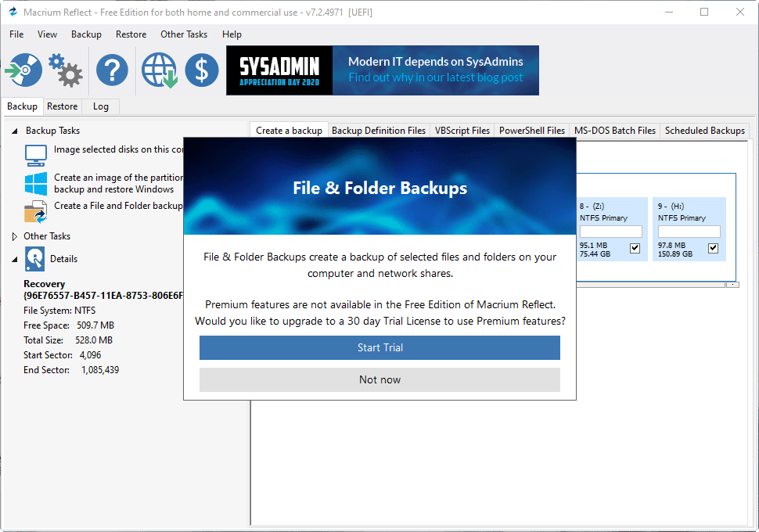The width and height of the screenshot is (759, 532).
Task: Uncheck the H: partition checkbox
Action: tap(713, 248)
